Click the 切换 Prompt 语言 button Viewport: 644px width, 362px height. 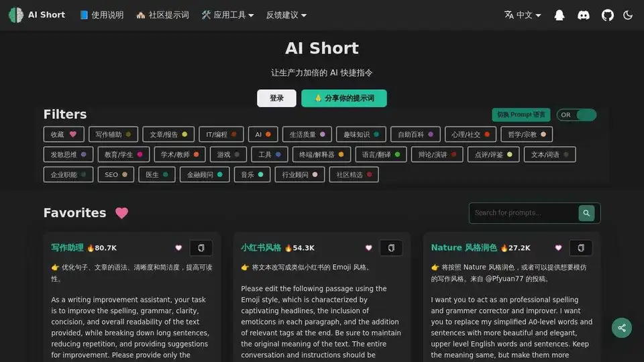pos(521,115)
